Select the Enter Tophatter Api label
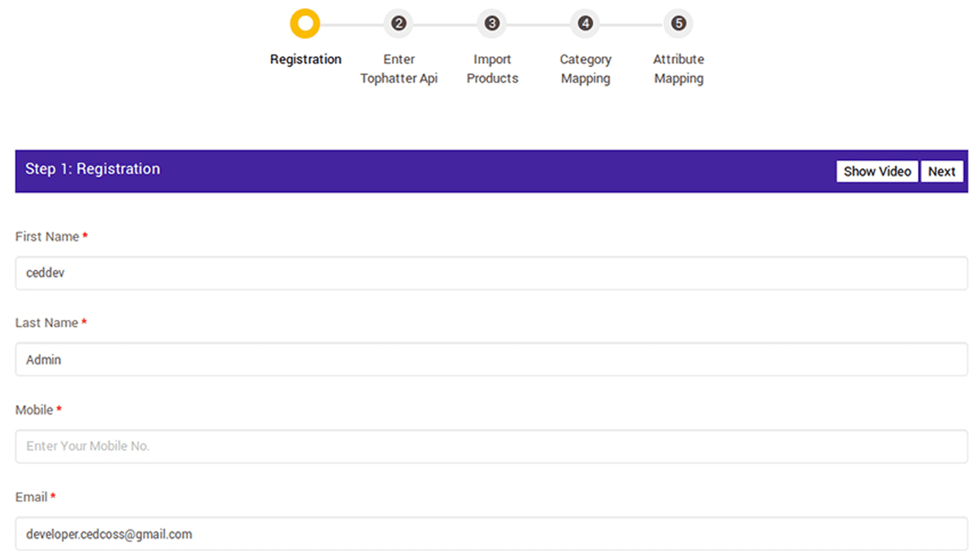Image resolution: width=980 pixels, height=551 pixels. click(x=399, y=69)
